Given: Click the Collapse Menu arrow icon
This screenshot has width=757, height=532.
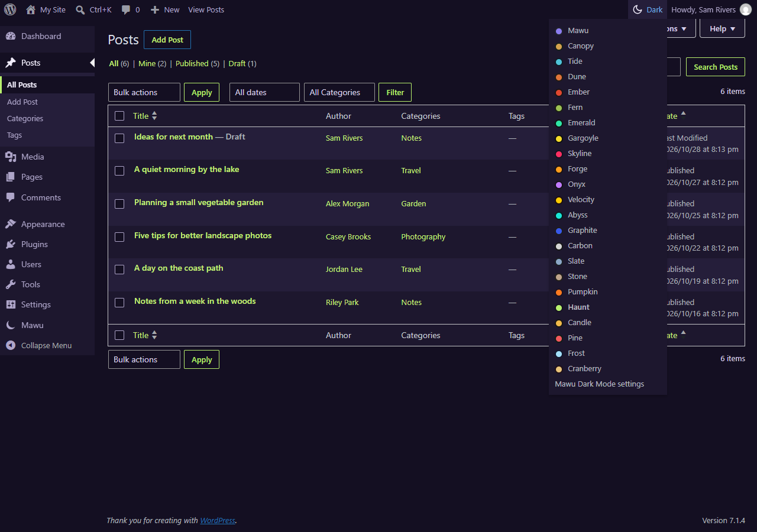Looking at the screenshot, I should [11, 345].
